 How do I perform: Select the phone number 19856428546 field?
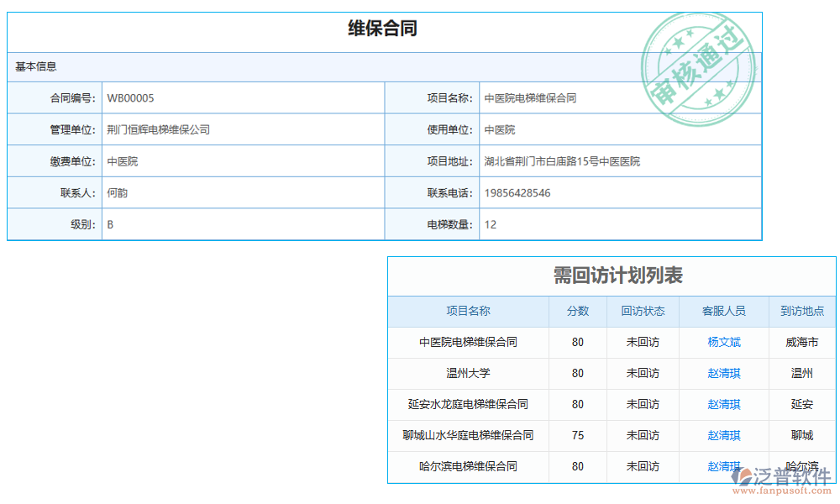coord(517,193)
